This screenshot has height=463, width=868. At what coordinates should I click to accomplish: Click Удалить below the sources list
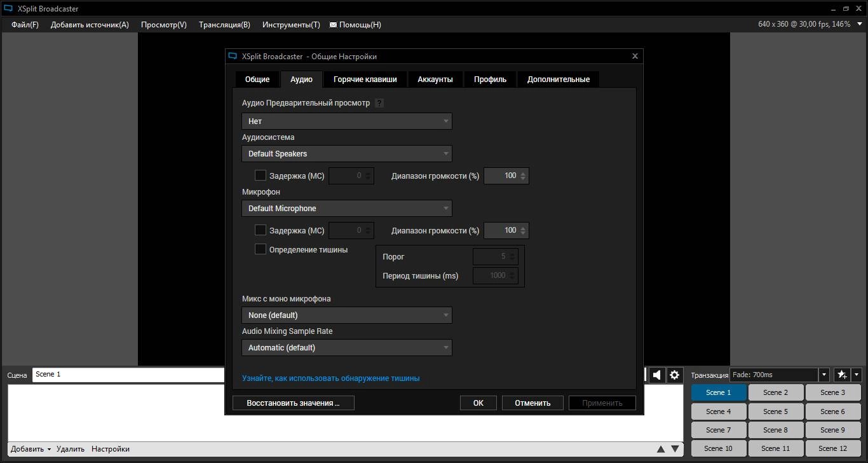tap(71, 449)
